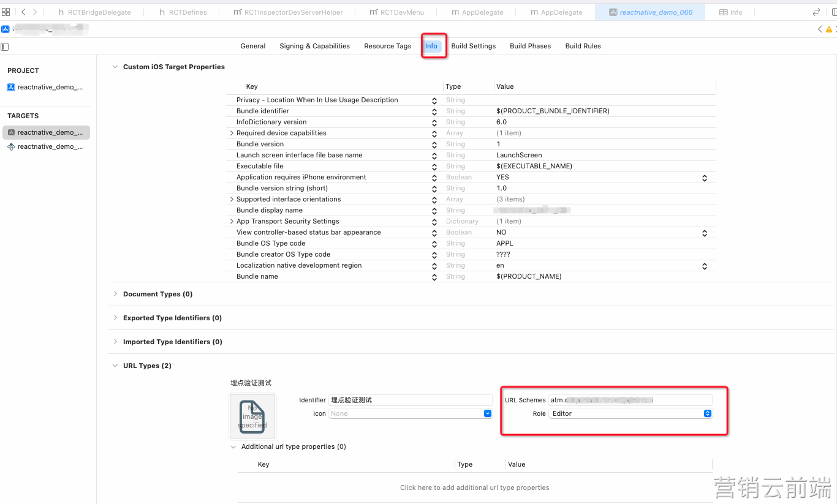Open the RCTDevMenu tab
This screenshot has width=837, height=504.
pyautogui.click(x=396, y=12)
